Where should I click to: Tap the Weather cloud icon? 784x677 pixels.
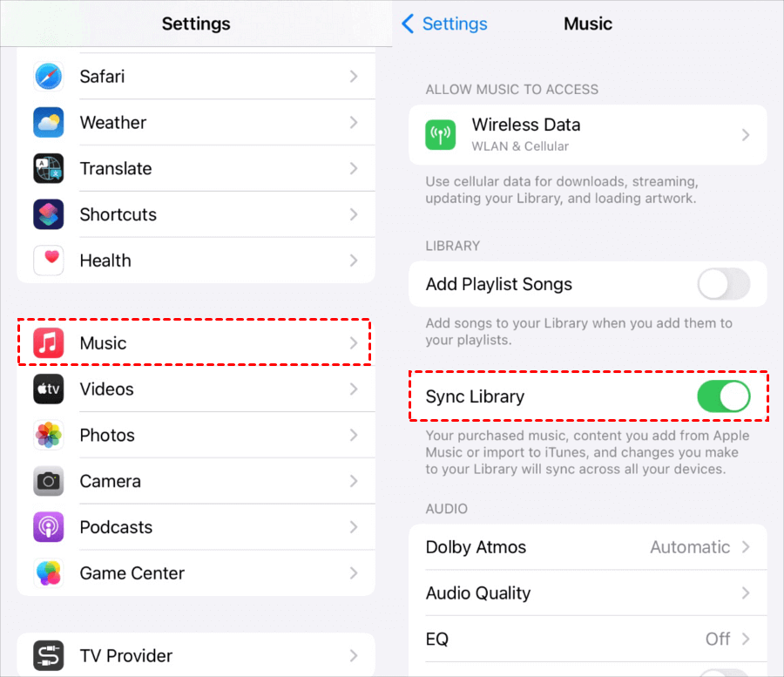tap(49, 123)
